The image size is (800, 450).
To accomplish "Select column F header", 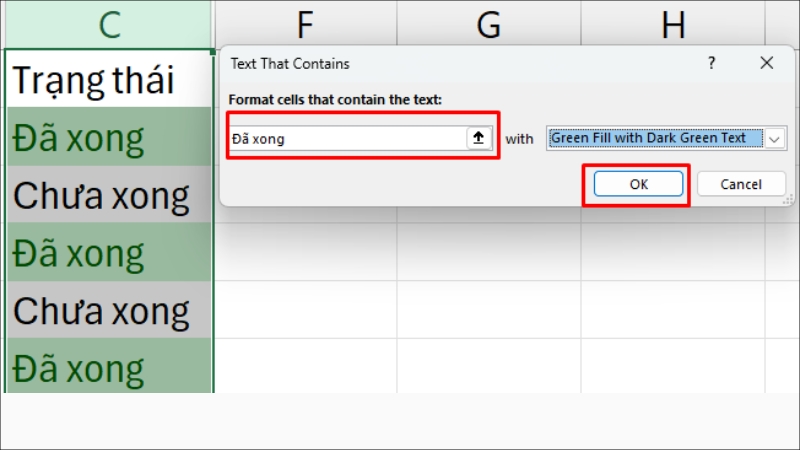I will pyautogui.click(x=305, y=24).
